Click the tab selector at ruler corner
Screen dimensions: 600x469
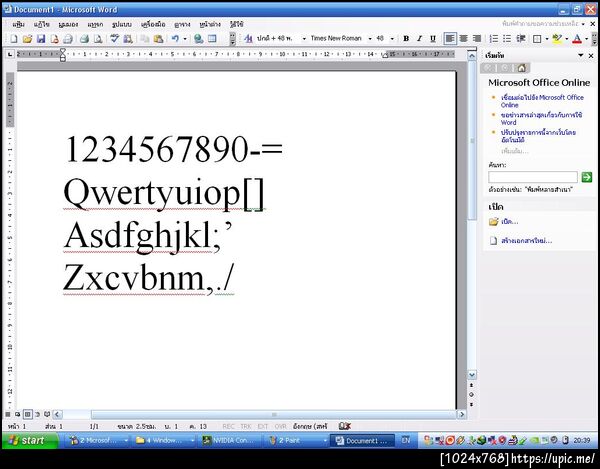[10, 54]
